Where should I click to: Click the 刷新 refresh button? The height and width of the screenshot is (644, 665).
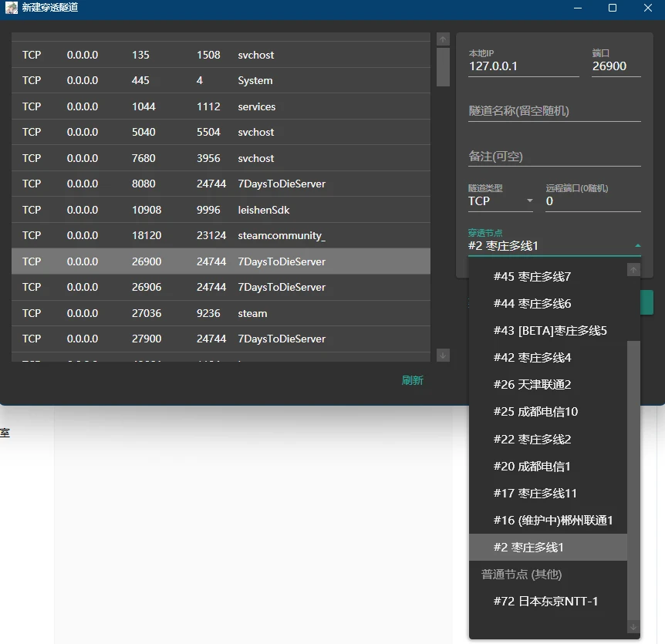(x=412, y=380)
